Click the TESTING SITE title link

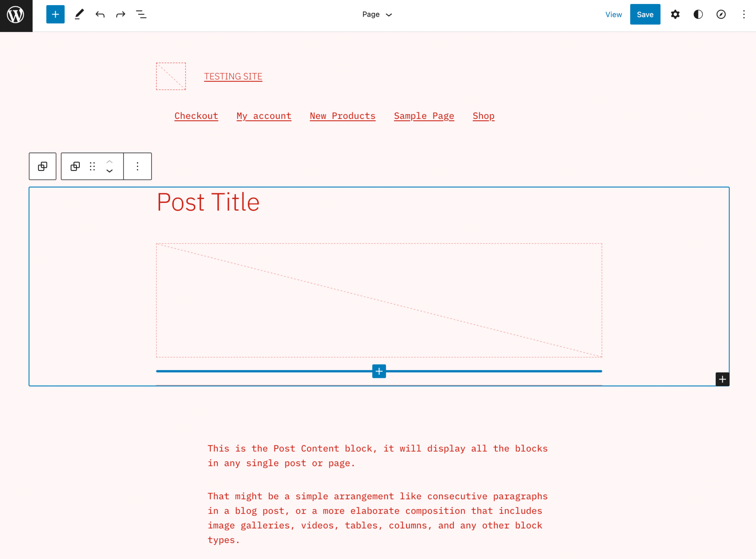pyautogui.click(x=233, y=76)
